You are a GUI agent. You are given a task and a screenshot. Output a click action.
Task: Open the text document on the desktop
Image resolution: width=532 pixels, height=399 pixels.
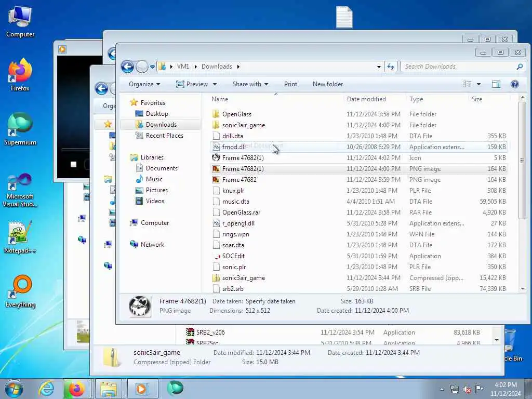[x=344, y=17]
